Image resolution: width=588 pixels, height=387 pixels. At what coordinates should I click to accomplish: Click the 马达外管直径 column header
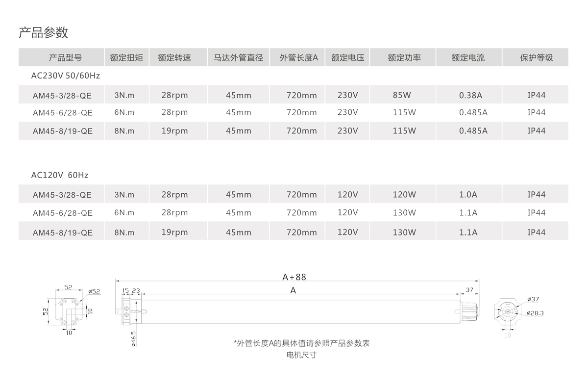pyautogui.click(x=239, y=57)
